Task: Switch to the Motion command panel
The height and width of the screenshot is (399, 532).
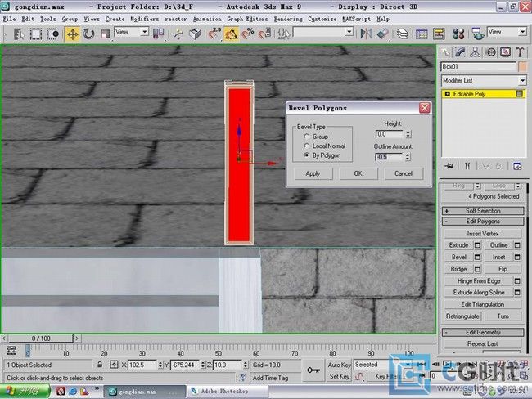Action: pyautogui.click(x=490, y=52)
